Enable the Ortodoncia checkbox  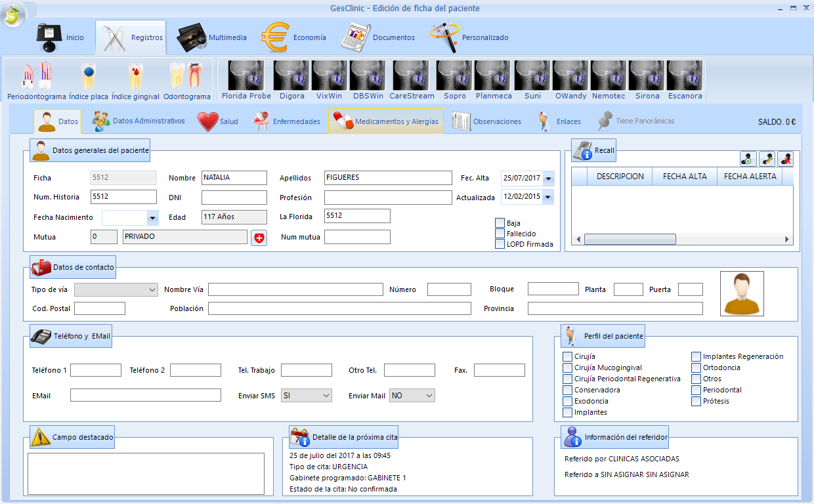coord(696,367)
